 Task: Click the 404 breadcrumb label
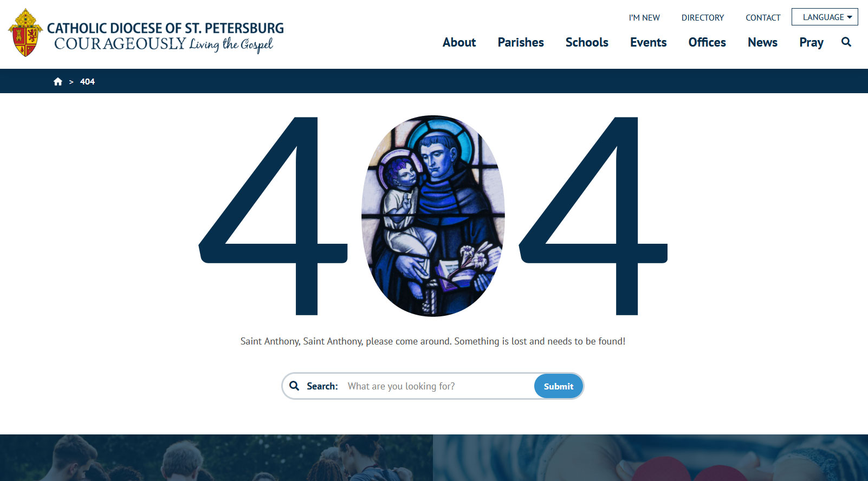[87, 81]
